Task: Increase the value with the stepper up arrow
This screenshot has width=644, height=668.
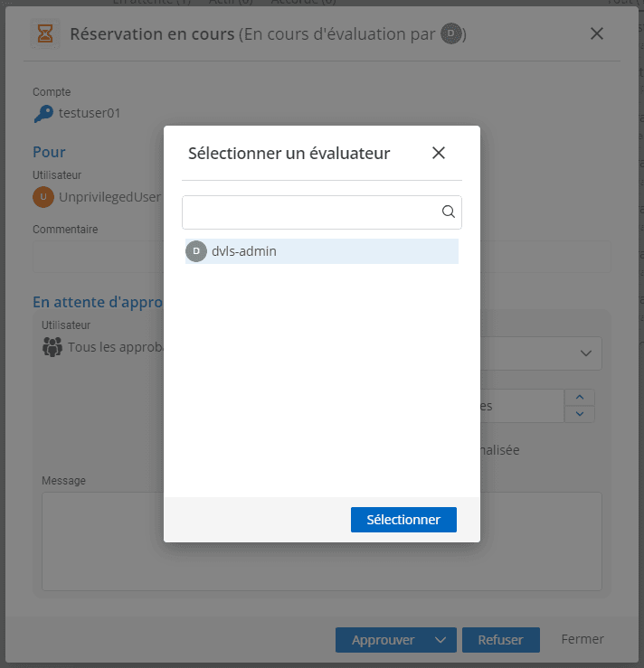Action: [x=580, y=397]
